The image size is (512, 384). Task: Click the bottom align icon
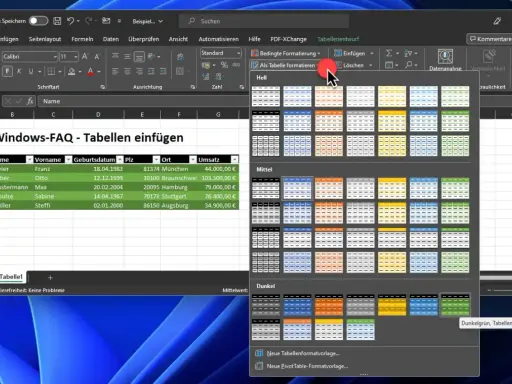[139, 57]
